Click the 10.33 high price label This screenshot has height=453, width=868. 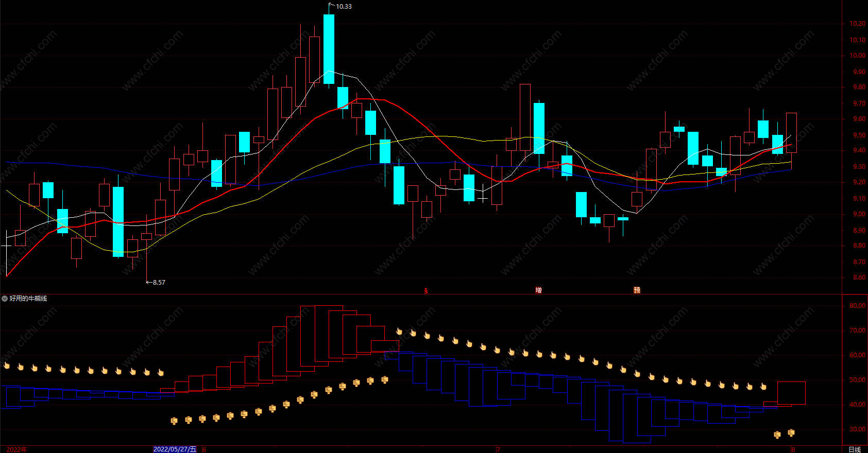(x=344, y=7)
